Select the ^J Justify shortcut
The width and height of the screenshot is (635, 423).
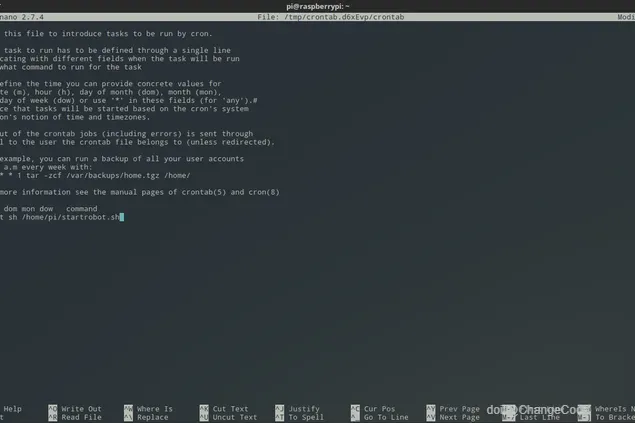coord(298,409)
